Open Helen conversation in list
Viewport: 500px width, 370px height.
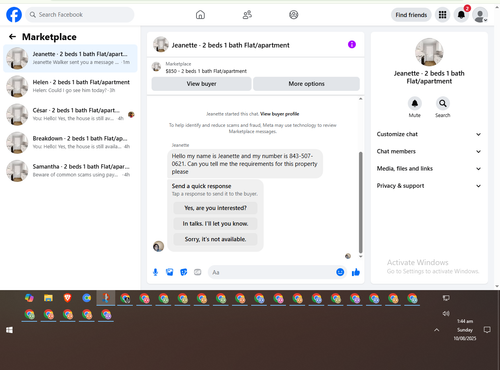pyautogui.click(x=70, y=86)
